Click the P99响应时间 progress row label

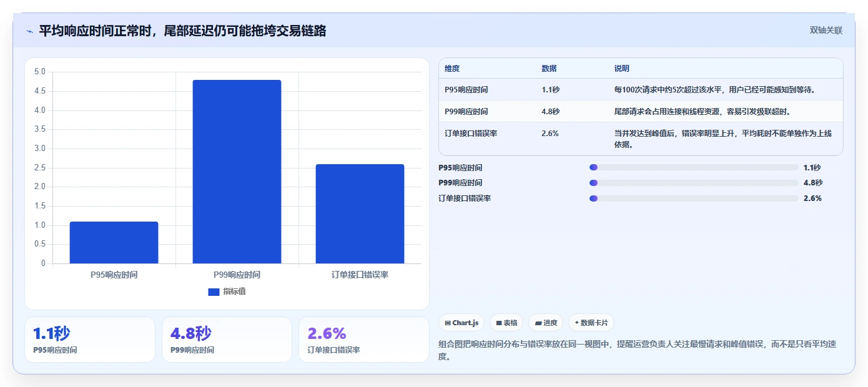461,183
